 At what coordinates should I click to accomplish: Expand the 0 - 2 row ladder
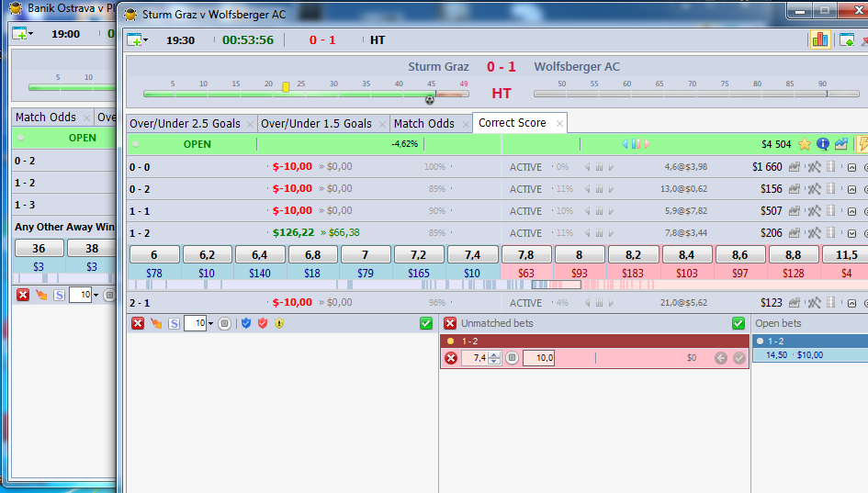coord(852,189)
